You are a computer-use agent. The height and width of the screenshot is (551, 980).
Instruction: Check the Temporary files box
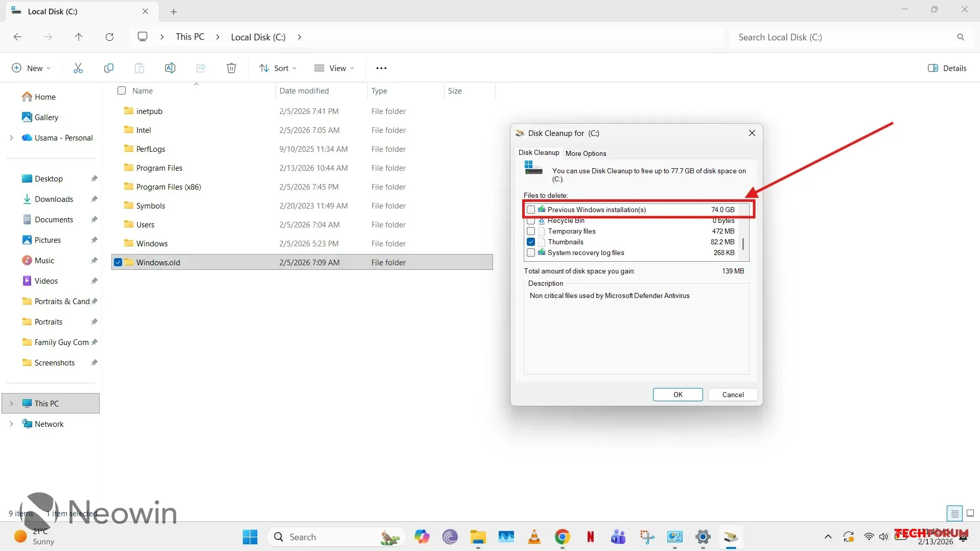[x=531, y=231]
